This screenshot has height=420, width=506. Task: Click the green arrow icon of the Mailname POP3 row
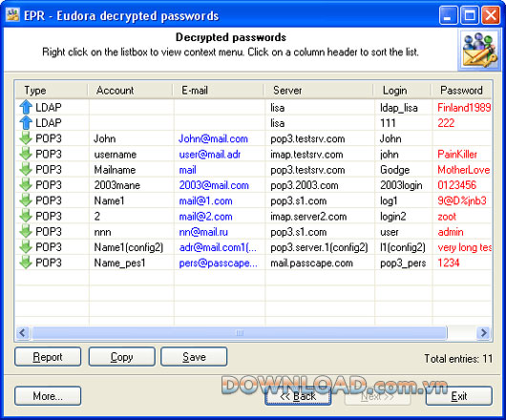click(x=26, y=169)
